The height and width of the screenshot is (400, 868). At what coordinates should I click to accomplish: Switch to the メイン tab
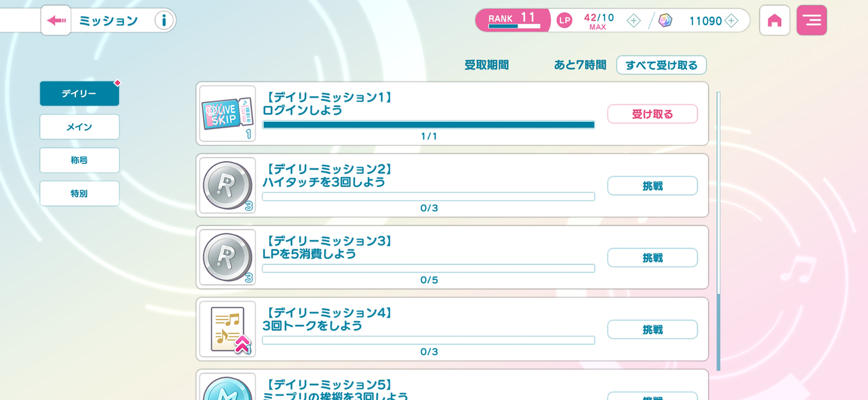(79, 127)
